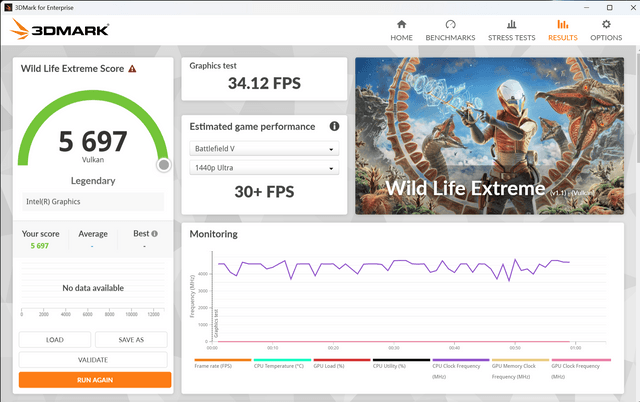
Task: Click the estimated game performance info icon
Action: 334,127
